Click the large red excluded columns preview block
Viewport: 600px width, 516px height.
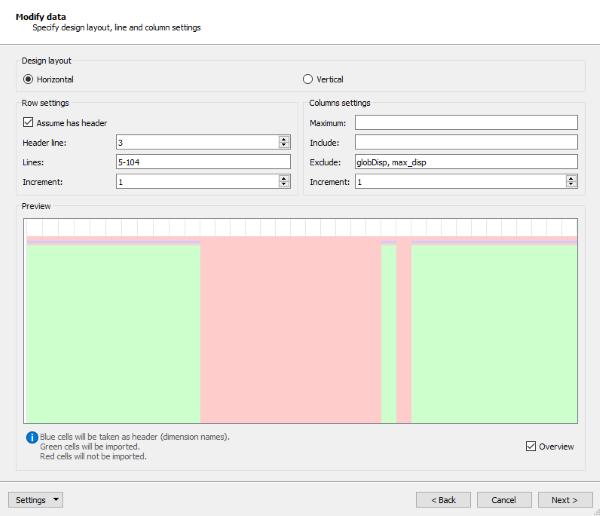291,331
